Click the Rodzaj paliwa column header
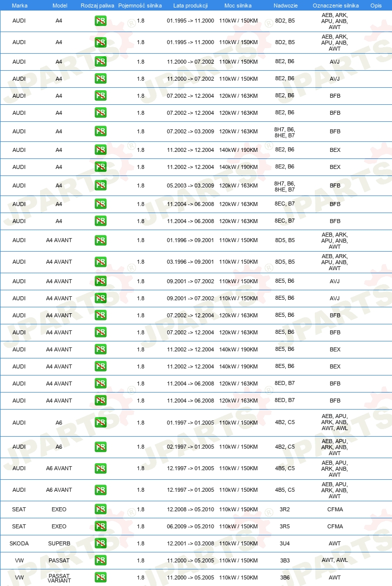The image size is (392, 586). point(97,6)
